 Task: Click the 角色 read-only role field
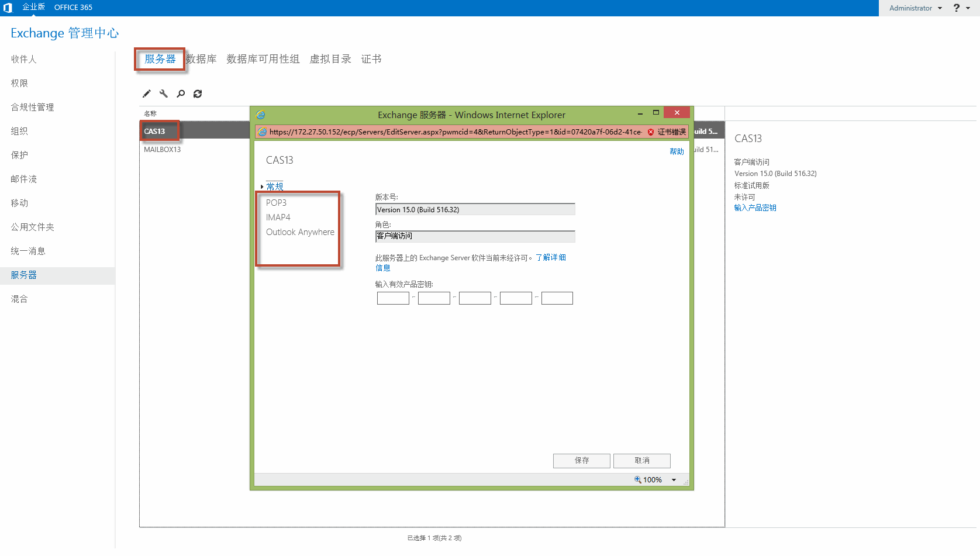coord(475,236)
